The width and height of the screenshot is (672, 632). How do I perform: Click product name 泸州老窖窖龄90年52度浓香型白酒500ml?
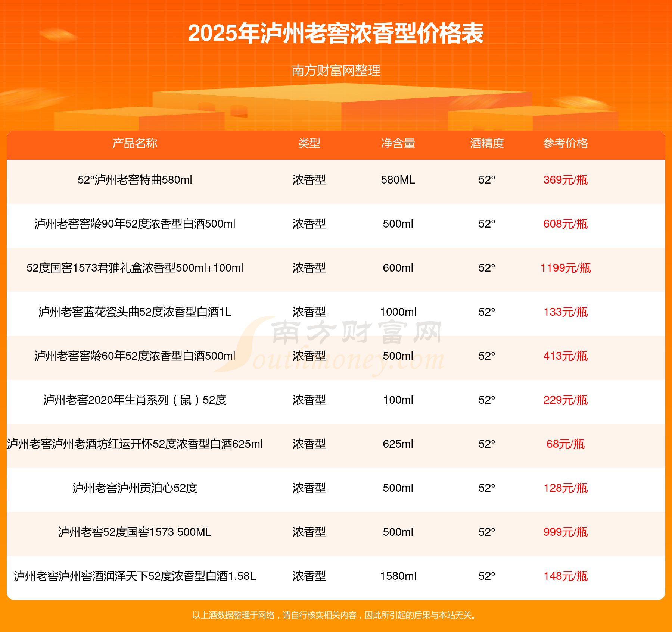tap(135, 224)
